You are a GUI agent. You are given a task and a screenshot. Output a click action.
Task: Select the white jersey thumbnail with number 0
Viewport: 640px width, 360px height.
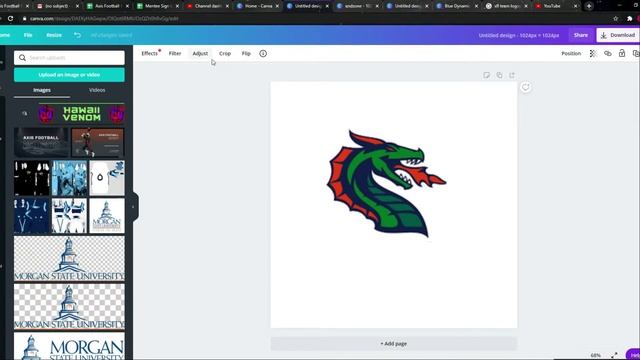(107, 178)
